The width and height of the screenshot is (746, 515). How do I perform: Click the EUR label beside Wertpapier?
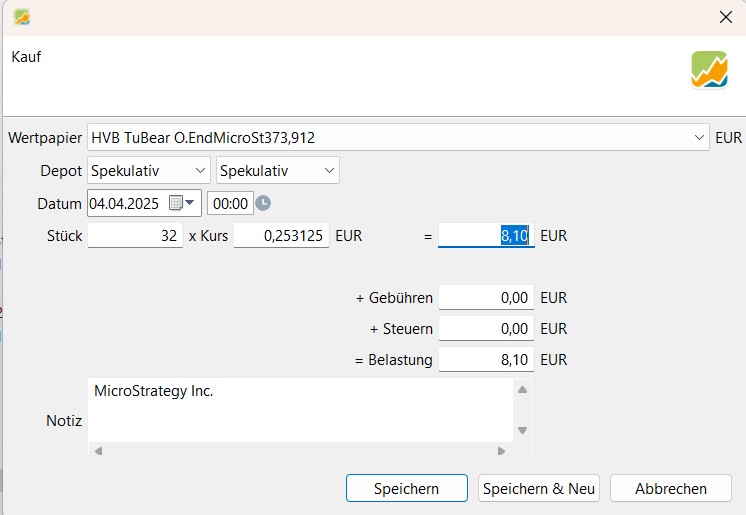point(728,138)
